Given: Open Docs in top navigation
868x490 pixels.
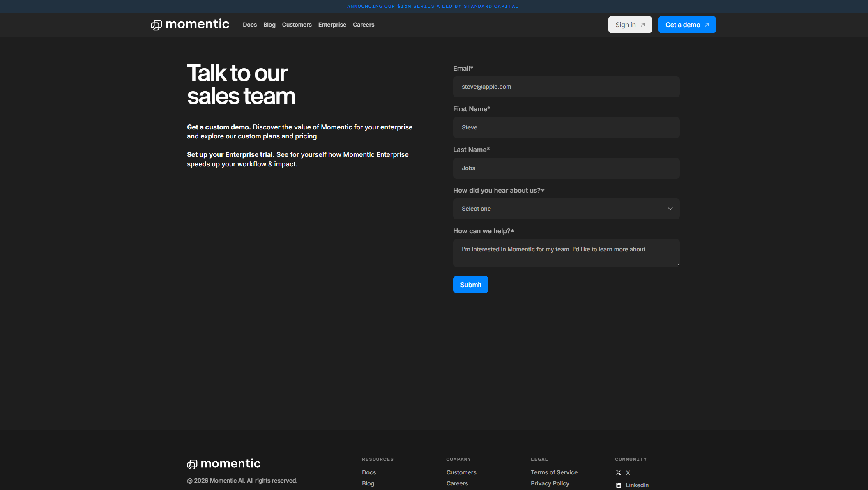Looking at the screenshot, I should click(249, 25).
